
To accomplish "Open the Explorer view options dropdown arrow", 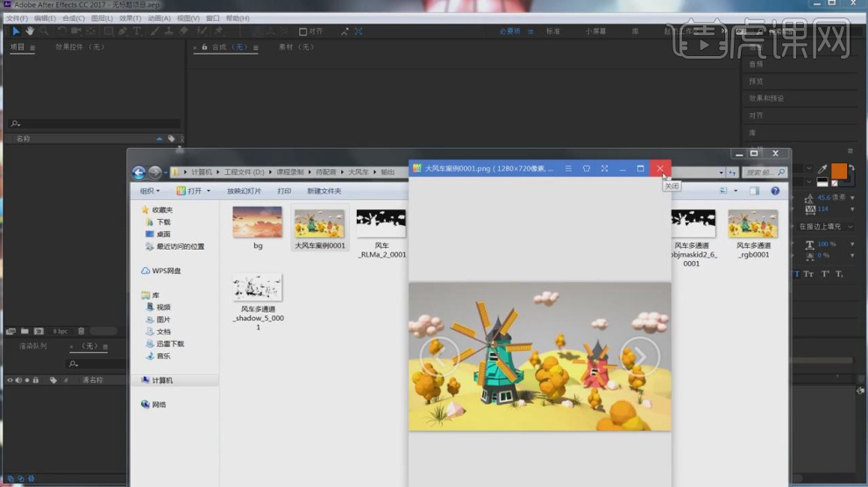I will click(736, 191).
